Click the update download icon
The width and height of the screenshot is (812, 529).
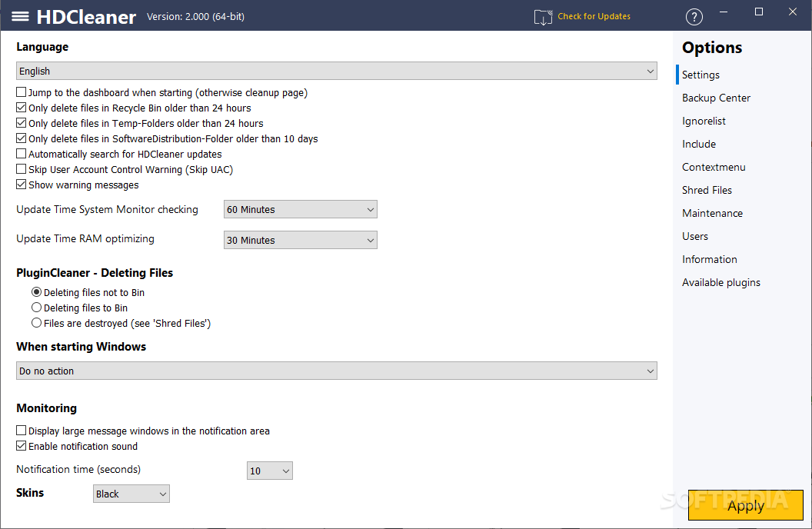click(x=543, y=17)
